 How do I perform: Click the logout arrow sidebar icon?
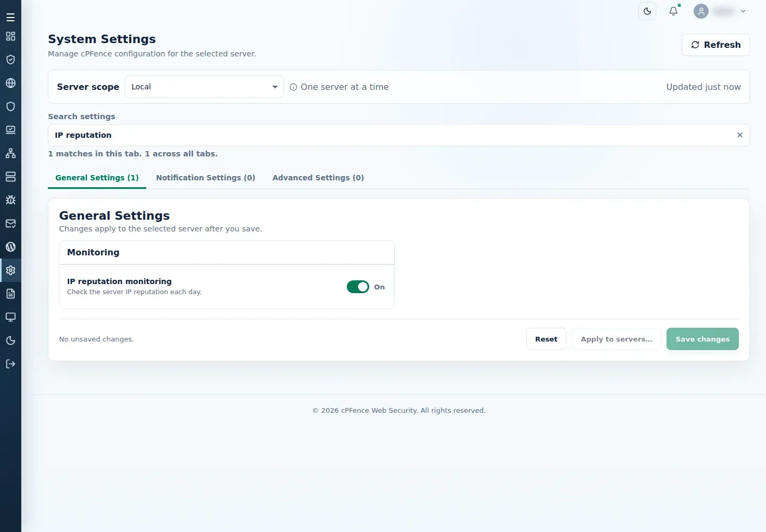click(11, 364)
